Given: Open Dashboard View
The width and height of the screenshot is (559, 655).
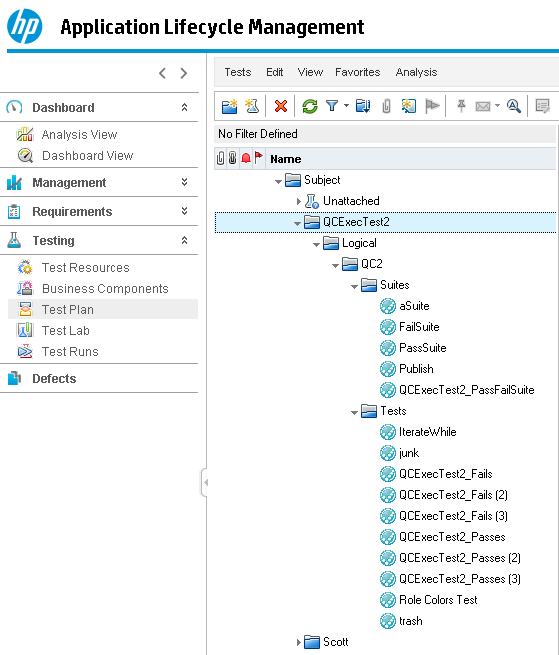Looking at the screenshot, I should click(x=87, y=155).
